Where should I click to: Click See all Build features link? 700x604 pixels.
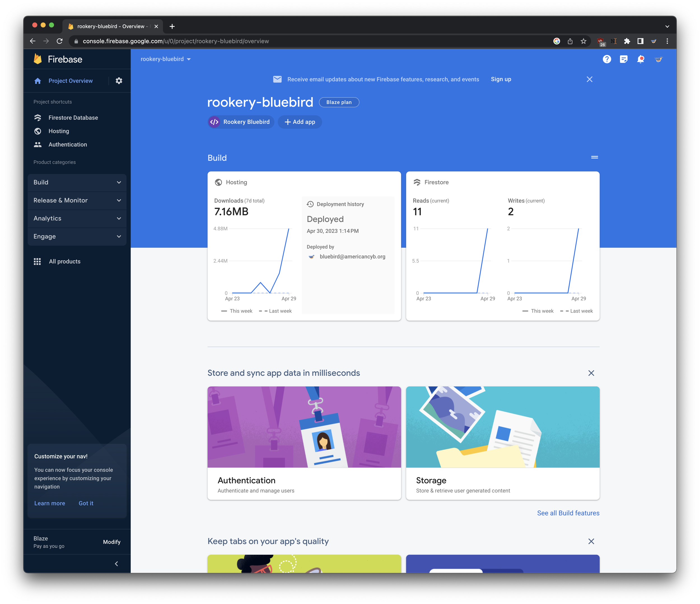(568, 513)
